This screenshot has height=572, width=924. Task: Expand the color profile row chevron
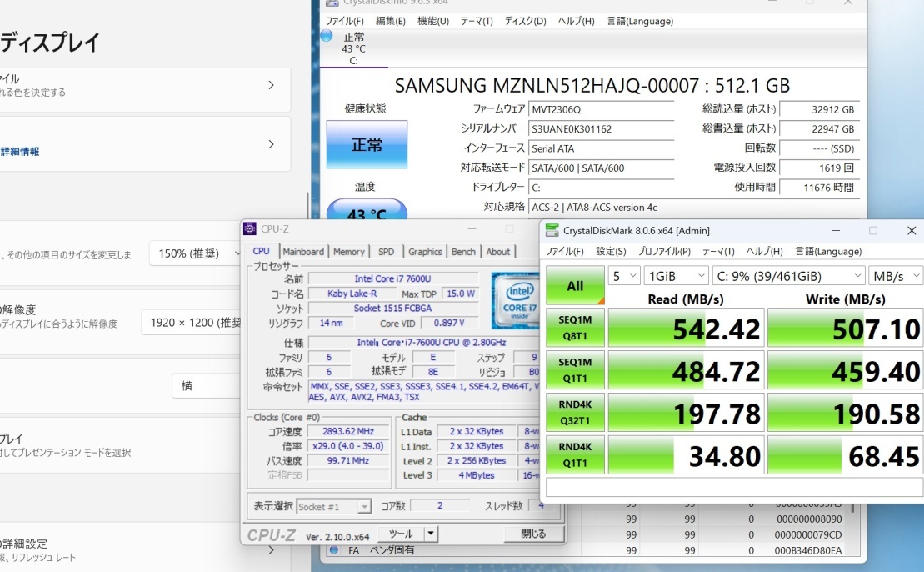coord(271,85)
